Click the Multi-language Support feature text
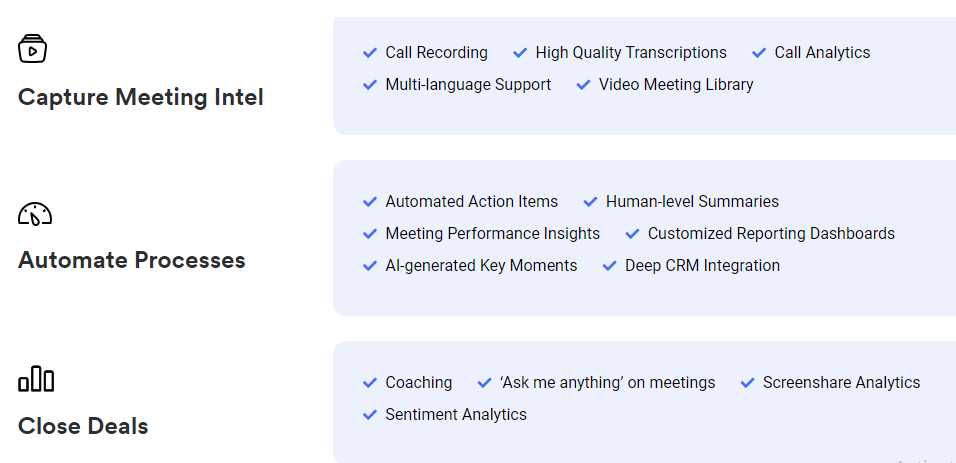956x463 pixels. click(468, 85)
